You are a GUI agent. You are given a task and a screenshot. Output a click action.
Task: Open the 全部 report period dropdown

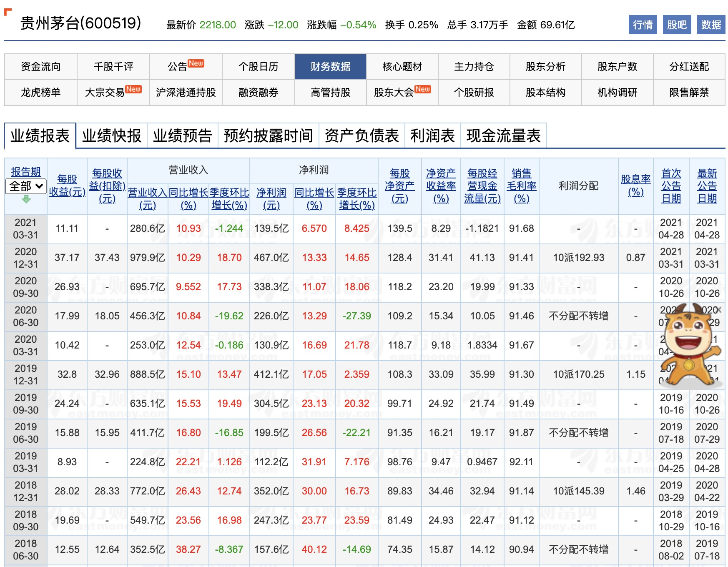coord(25,186)
